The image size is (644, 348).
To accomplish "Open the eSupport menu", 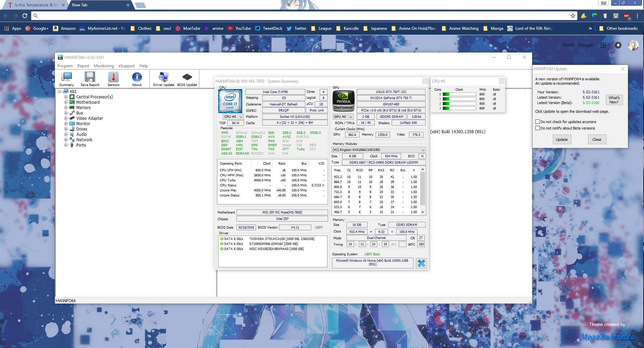I will (127, 66).
